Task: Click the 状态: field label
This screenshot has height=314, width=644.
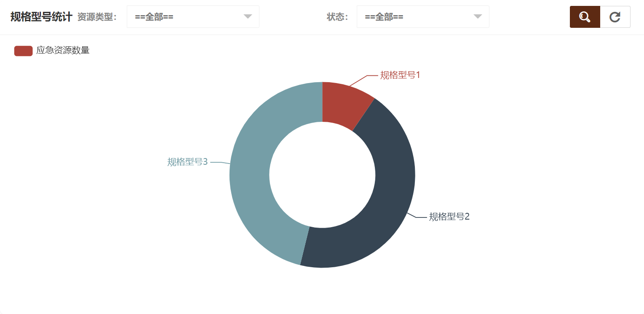Action: coord(337,17)
